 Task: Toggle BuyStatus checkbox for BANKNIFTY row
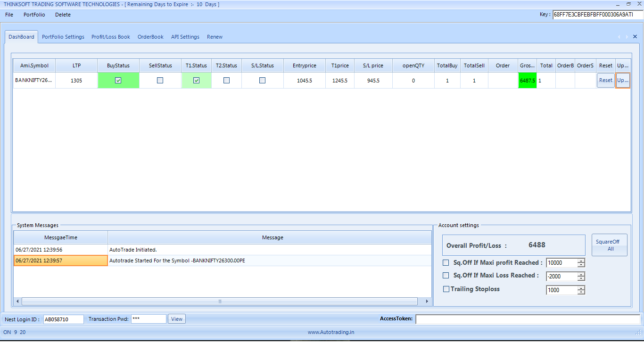pos(118,81)
